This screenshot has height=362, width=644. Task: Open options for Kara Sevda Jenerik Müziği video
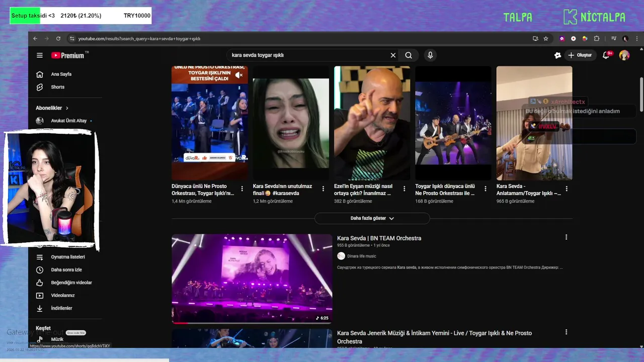click(566, 332)
